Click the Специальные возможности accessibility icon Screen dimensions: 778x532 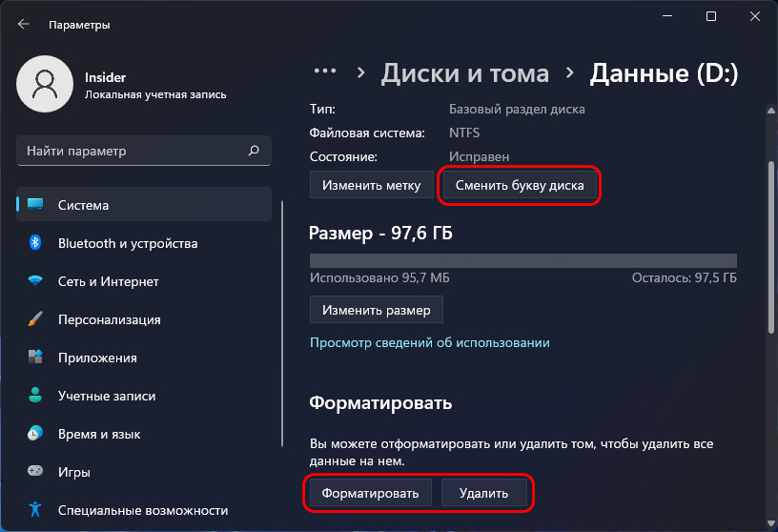(35, 509)
